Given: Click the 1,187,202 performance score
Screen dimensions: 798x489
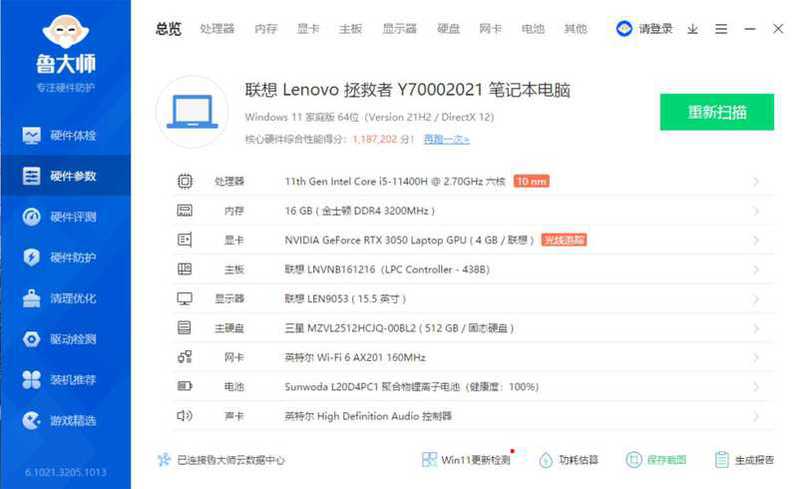Looking at the screenshot, I should [x=375, y=139].
